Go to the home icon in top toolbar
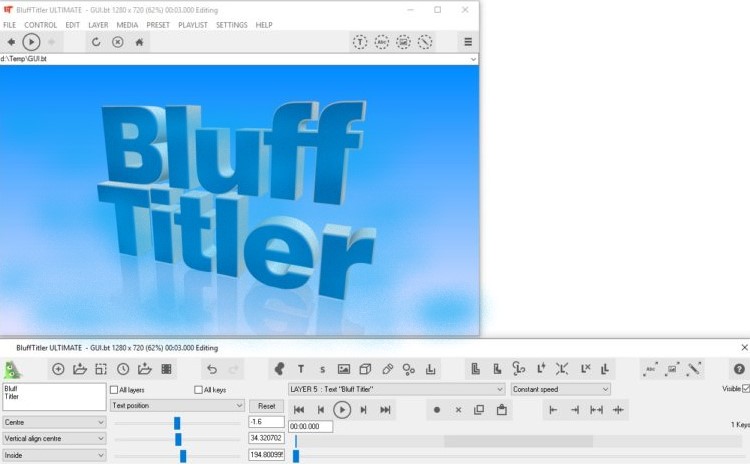 (x=139, y=42)
